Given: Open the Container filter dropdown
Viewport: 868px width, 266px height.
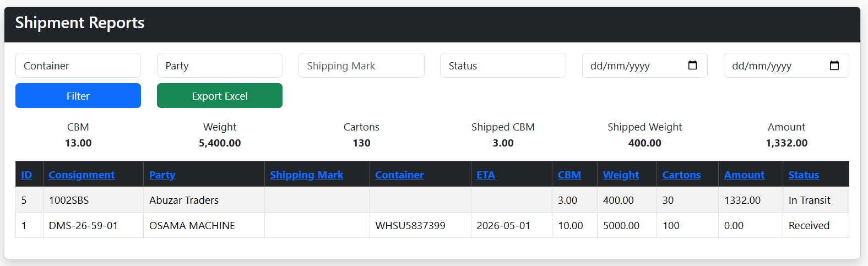Looking at the screenshot, I should click(78, 66).
